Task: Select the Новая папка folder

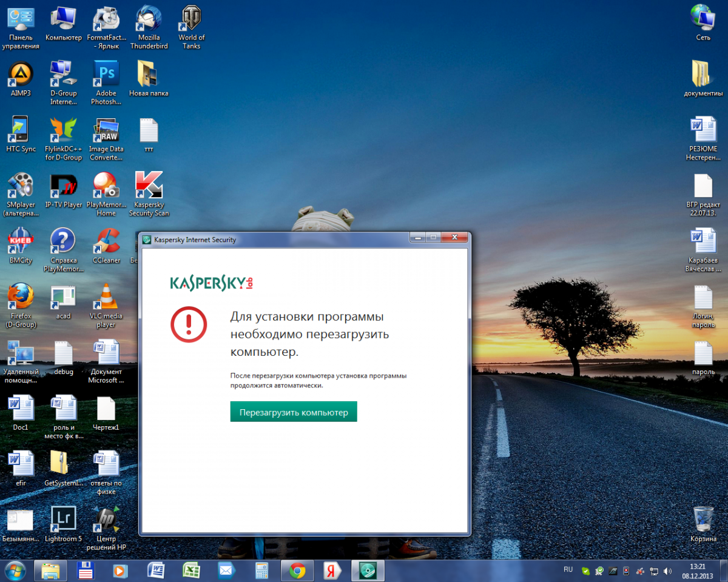Action: 149,79
